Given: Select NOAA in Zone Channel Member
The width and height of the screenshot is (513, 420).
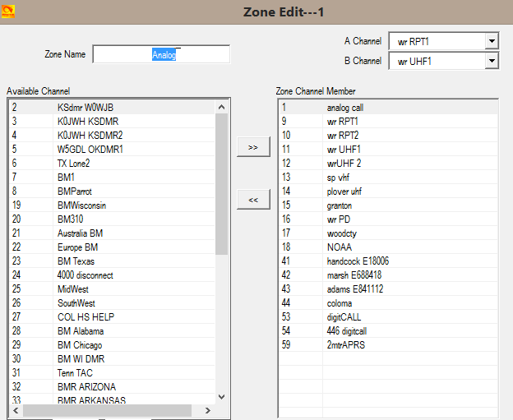Looking at the screenshot, I should (338, 247).
